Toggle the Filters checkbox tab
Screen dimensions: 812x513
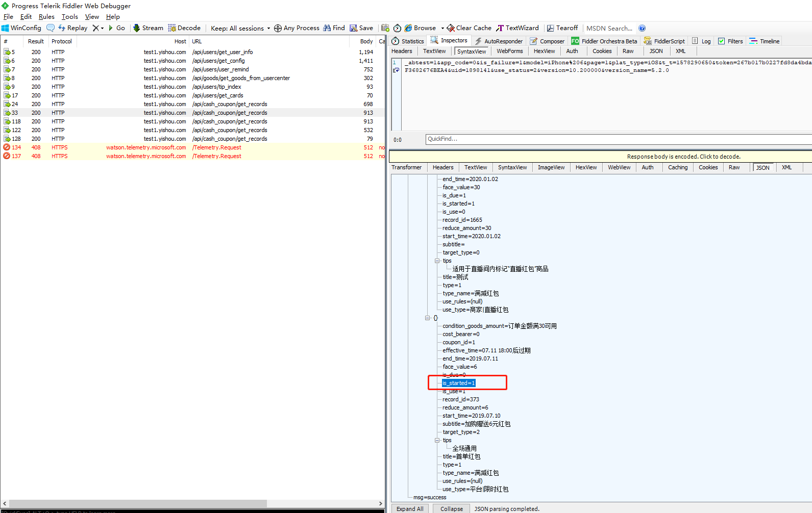730,41
